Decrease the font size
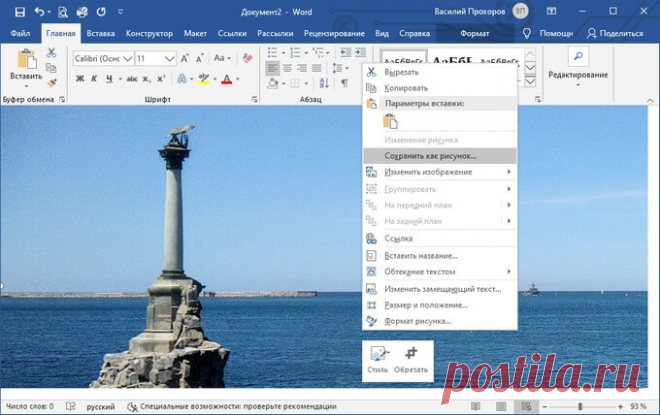This screenshot has height=415, width=660. click(199, 58)
